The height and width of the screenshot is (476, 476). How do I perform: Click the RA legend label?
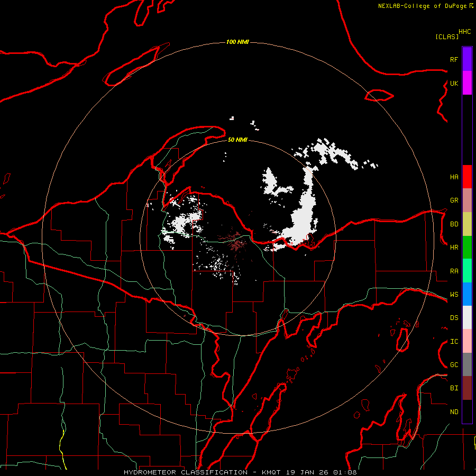pyautogui.click(x=454, y=271)
